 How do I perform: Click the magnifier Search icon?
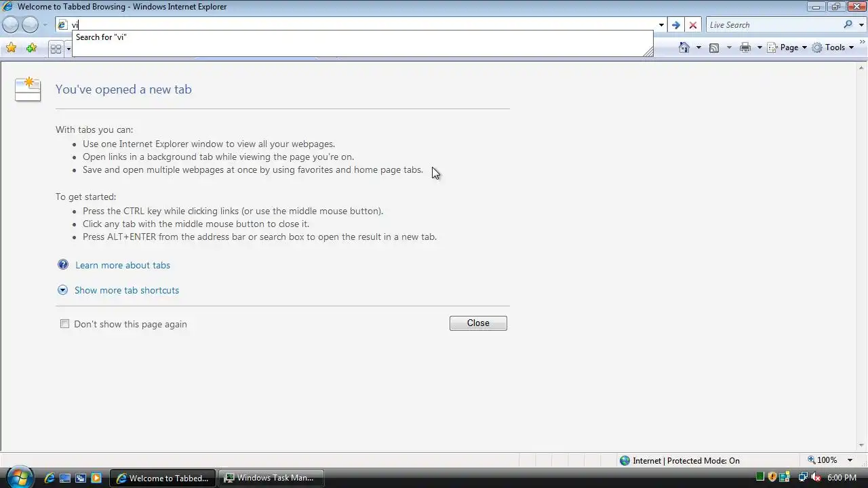point(848,24)
